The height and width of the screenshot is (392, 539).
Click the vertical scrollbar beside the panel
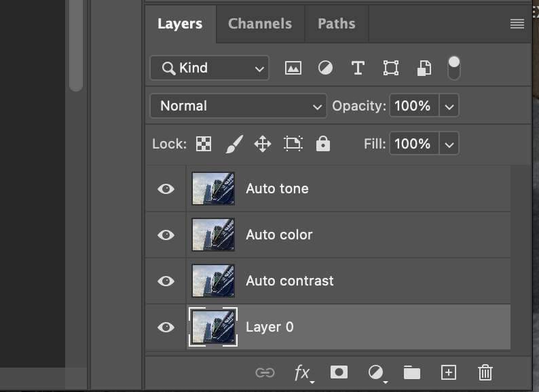pyautogui.click(x=76, y=45)
